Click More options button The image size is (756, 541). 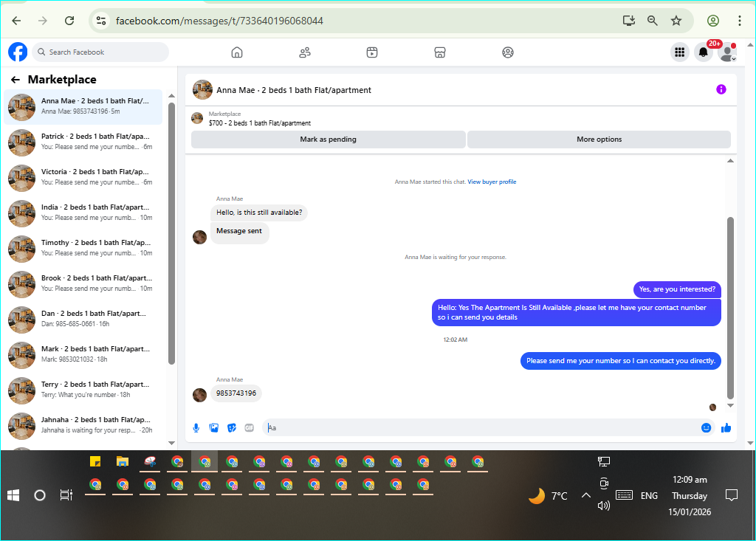tap(599, 139)
